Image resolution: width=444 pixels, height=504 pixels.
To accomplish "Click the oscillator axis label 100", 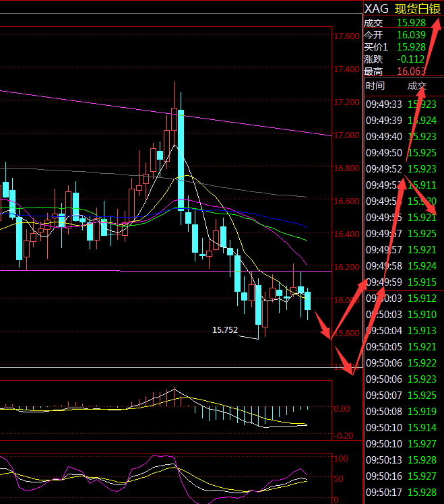I will coord(341,459).
